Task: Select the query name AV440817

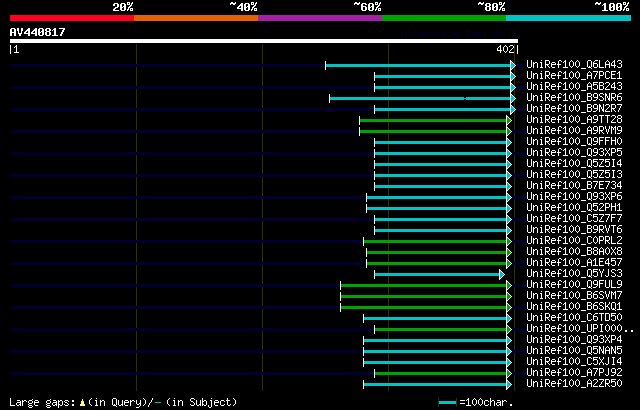Action: [x=38, y=32]
